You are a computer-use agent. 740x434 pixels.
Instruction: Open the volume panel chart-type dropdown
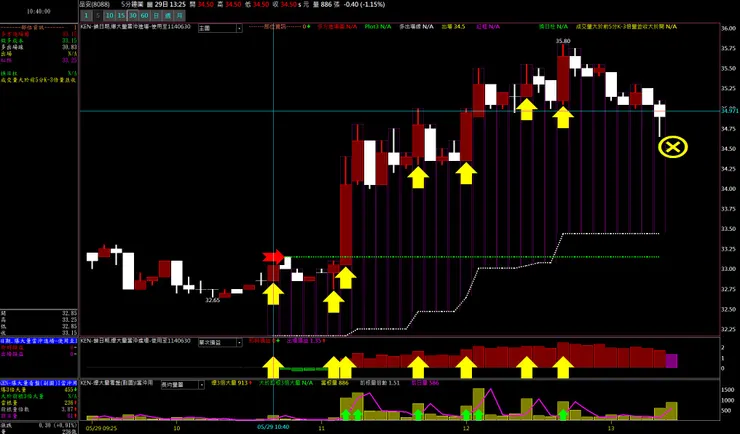pos(182,384)
